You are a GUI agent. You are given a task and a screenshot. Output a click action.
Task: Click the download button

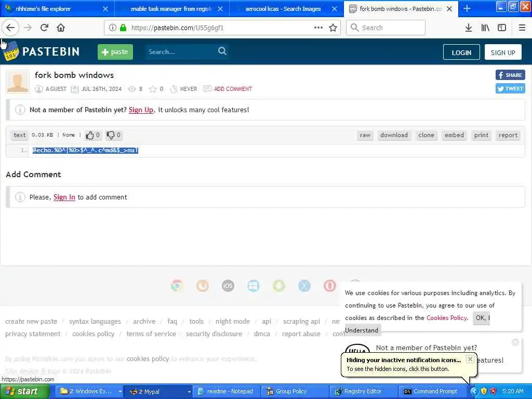click(394, 136)
